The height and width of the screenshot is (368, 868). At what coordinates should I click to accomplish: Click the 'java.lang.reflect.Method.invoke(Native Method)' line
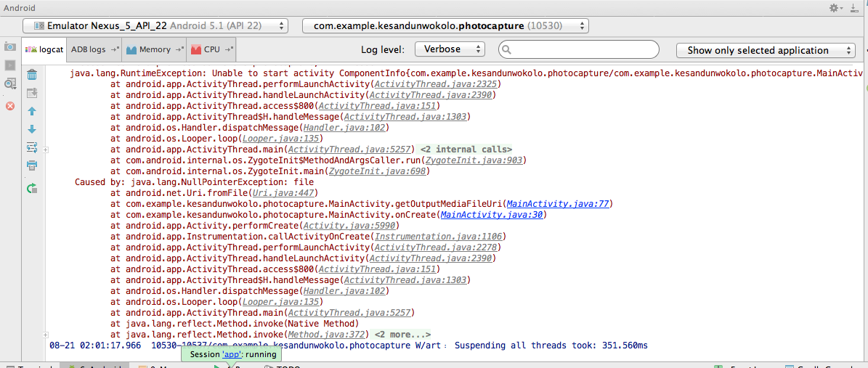242,323
